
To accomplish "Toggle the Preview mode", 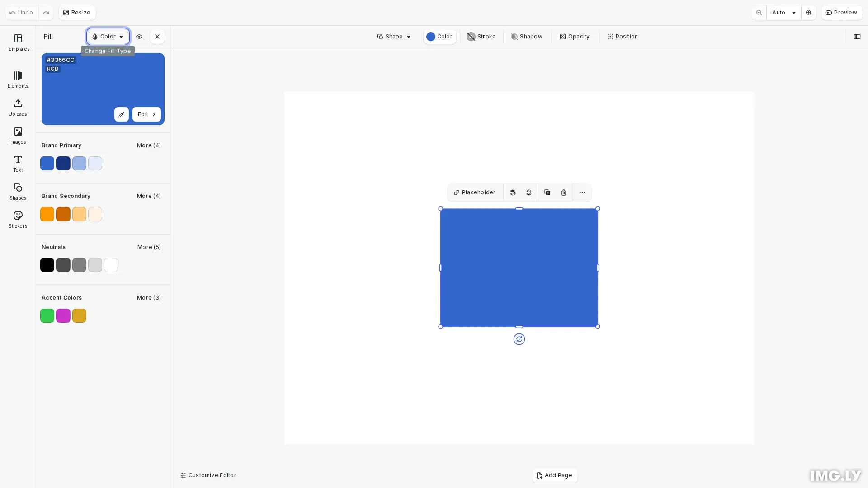I will (841, 12).
